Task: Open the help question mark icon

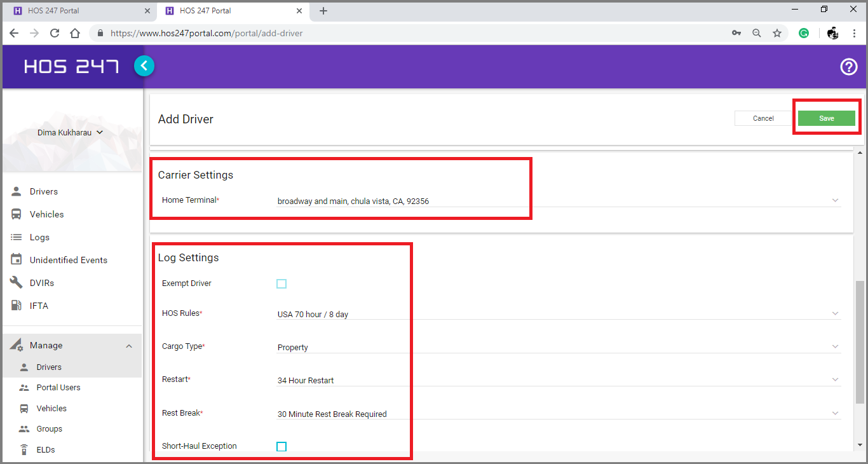Action: (849, 67)
